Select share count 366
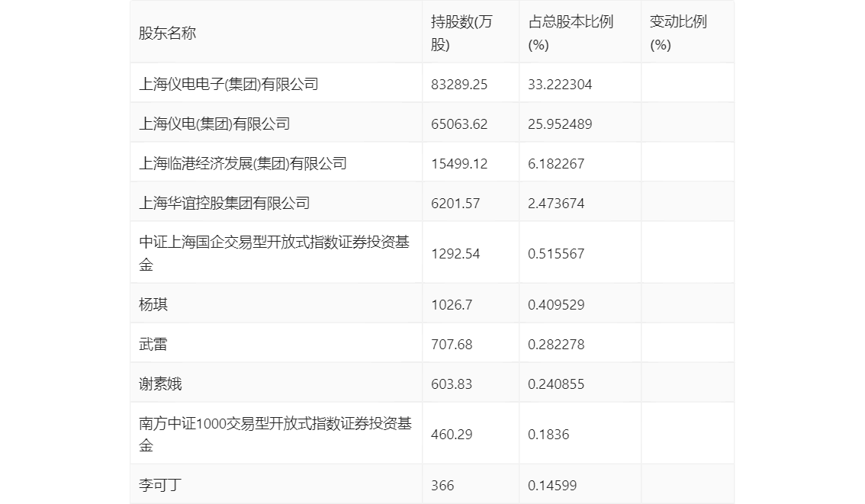865x504 pixels. coord(442,486)
